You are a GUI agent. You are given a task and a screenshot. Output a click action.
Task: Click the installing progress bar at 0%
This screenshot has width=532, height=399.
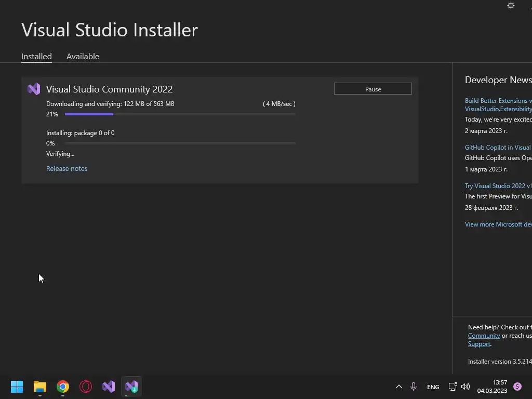point(180,143)
